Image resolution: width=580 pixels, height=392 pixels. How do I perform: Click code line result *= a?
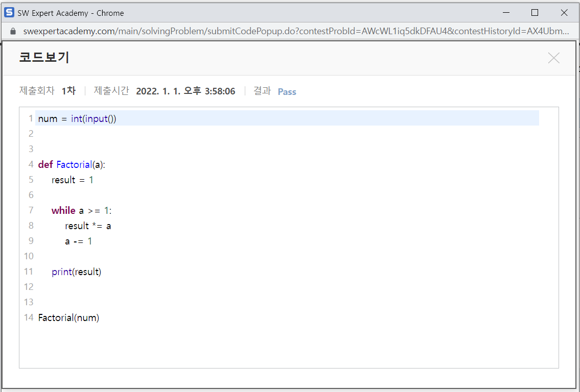click(x=88, y=226)
